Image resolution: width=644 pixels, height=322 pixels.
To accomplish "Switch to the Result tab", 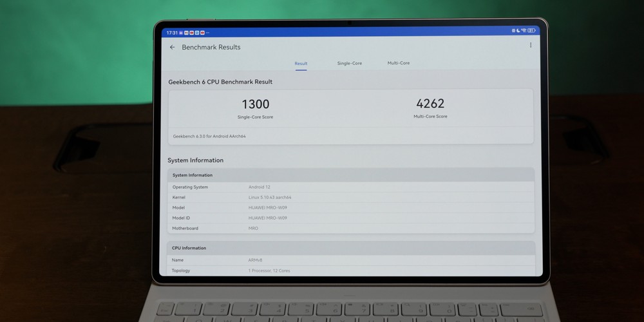I will tap(301, 64).
